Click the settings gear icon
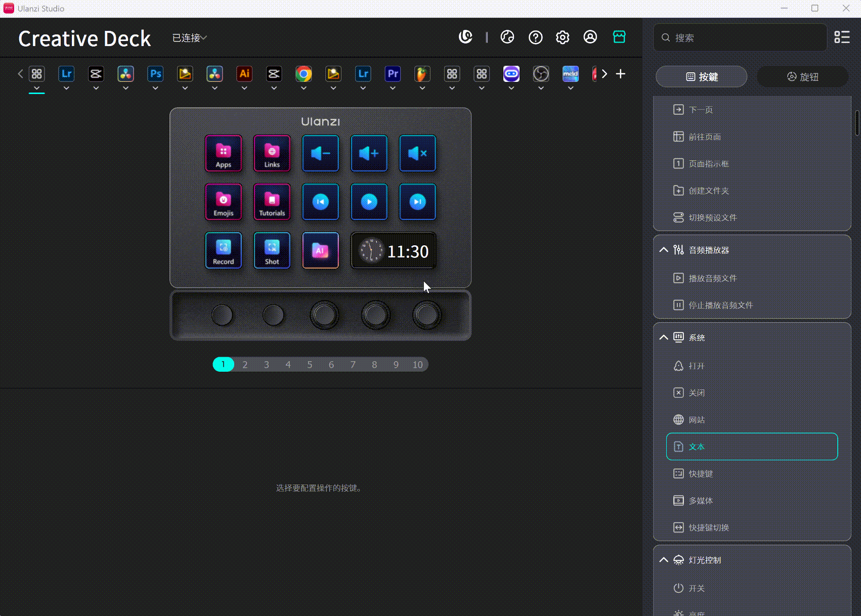Viewport: 861px width, 616px height. (x=563, y=37)
